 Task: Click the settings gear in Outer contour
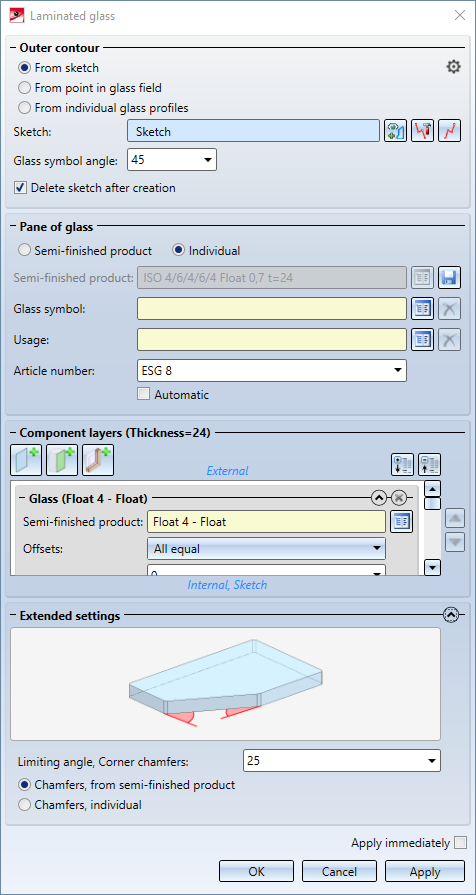click(x=453, y=67)
